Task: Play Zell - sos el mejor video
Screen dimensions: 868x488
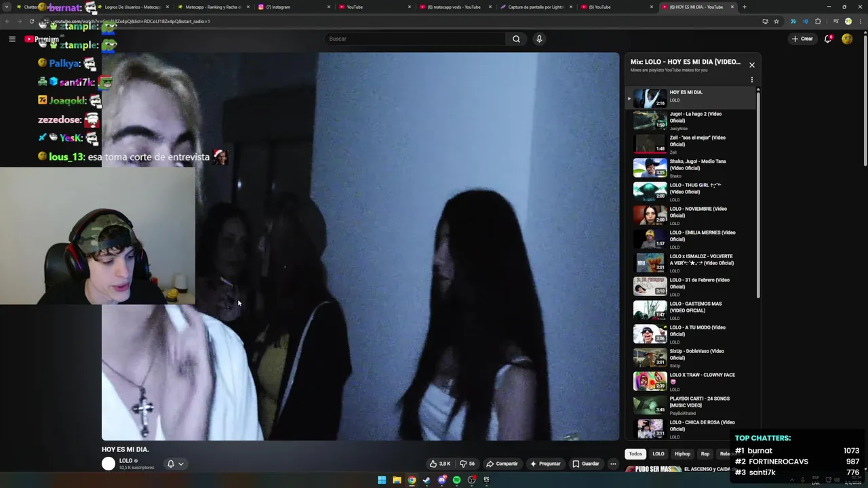Action: (692, 144)
